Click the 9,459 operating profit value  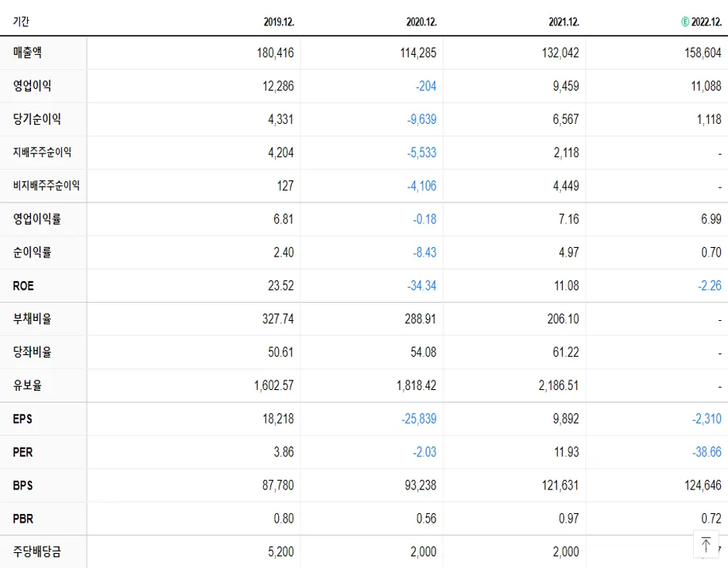click(566, 87)
